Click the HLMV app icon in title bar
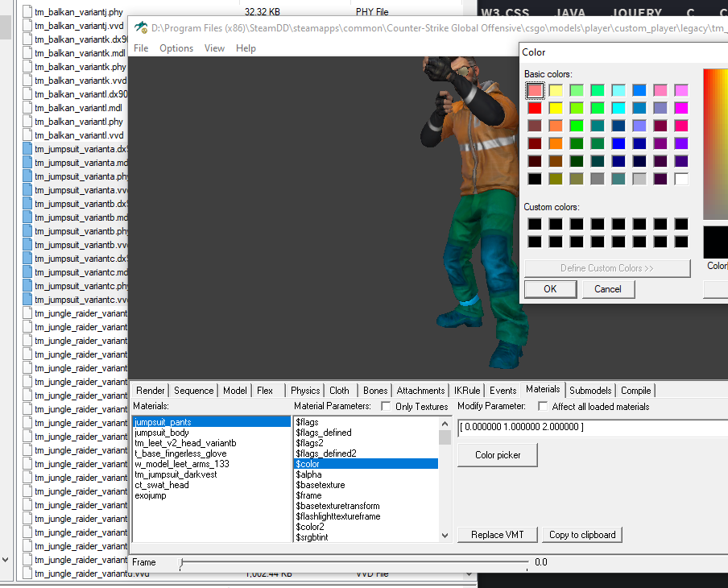The width and height of the screenshot is (728, 588). coord(141,27)
